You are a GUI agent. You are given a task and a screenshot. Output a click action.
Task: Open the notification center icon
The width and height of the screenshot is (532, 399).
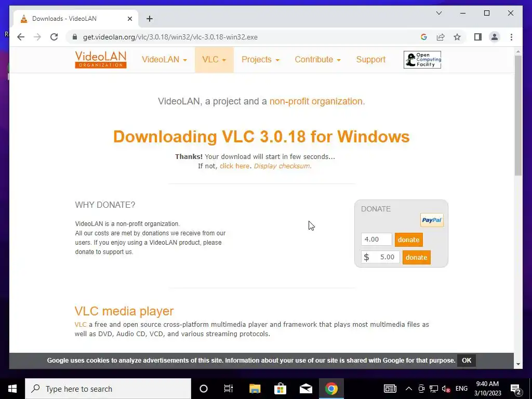[516, 389]
